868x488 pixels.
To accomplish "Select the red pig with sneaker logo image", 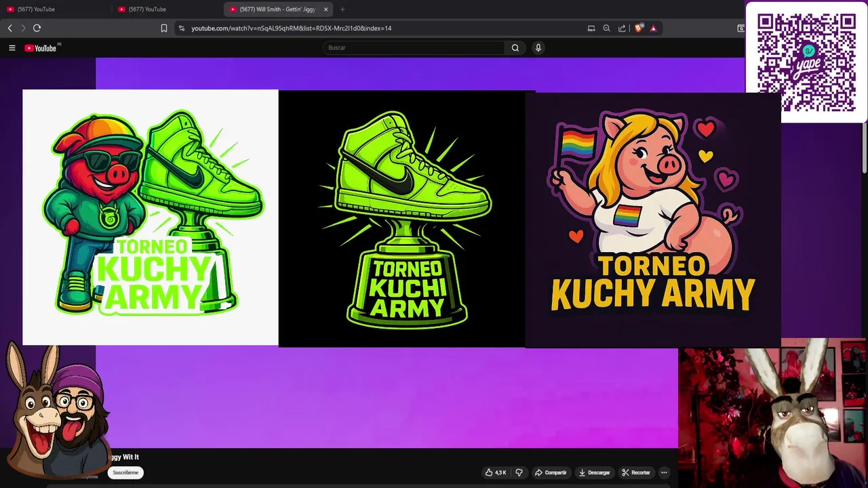I will (x=151, y=217).
